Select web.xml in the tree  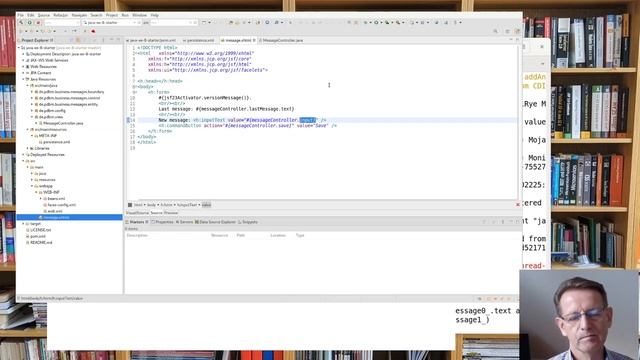(x=55, y=211)
